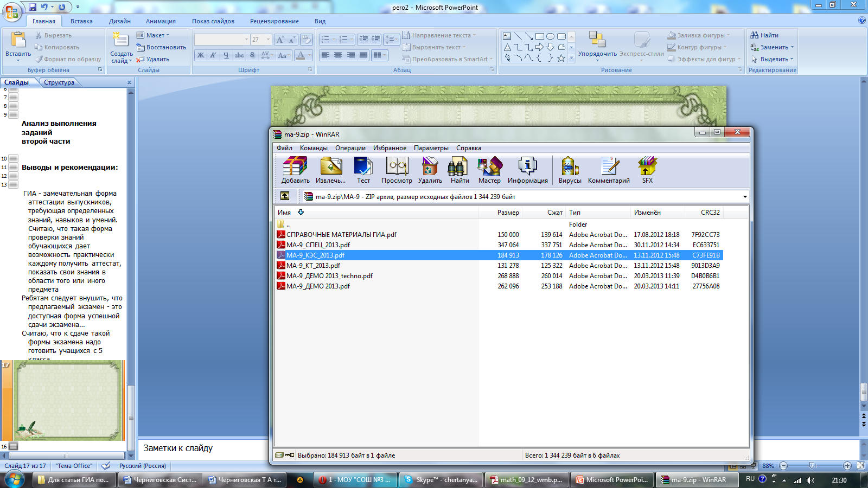Open WinRAR File (Файл) menu
Image resolution: width=868 pixels, height=488 pixels.
click(x=284, y=148)
